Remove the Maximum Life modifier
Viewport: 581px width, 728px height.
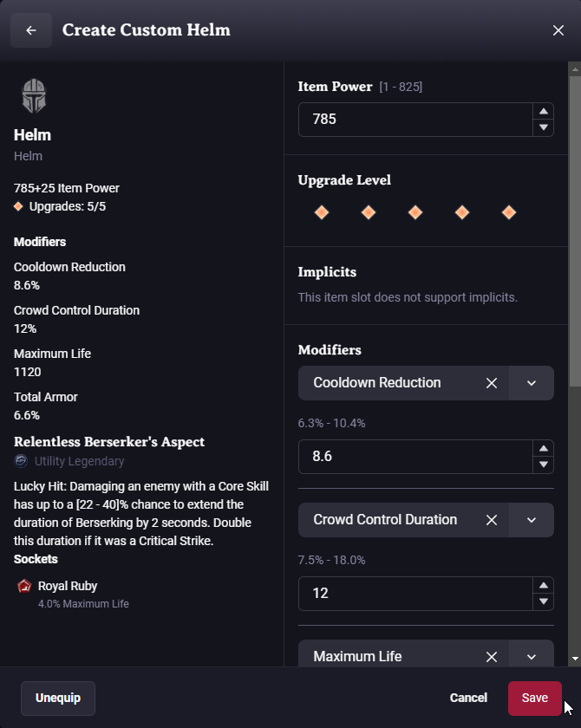492,656
